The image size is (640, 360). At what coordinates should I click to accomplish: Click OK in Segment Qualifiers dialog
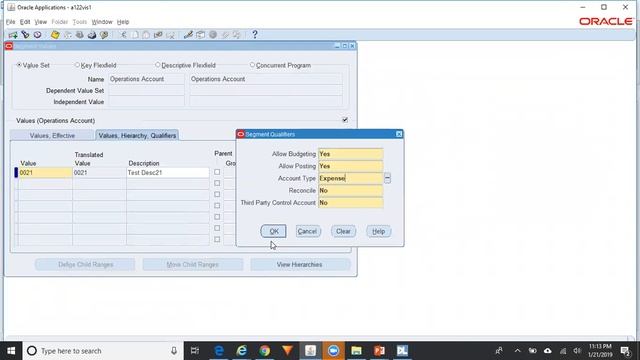pos(273,231)
